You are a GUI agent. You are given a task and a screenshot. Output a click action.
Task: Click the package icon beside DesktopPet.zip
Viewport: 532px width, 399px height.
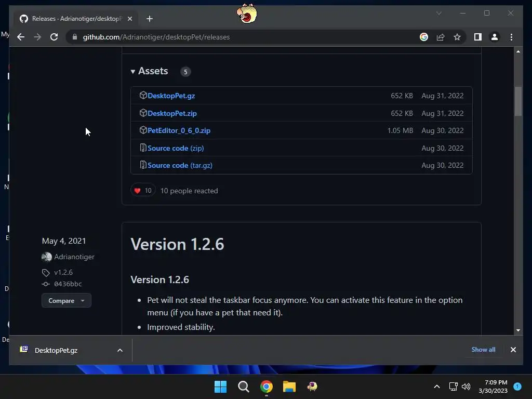pos(143,113)
